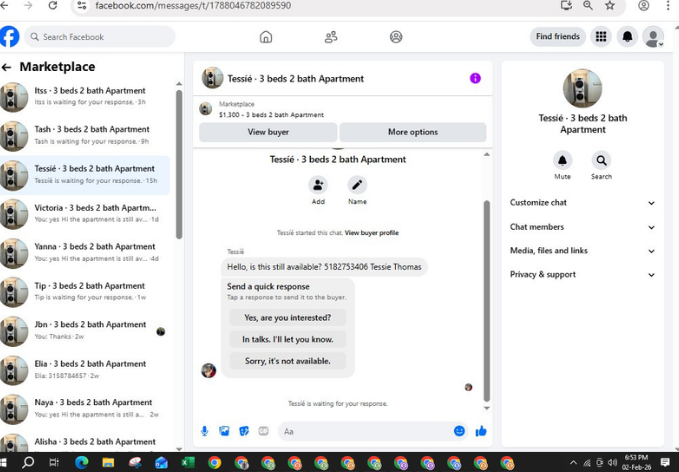Open the Windows Start button
Viewport: 679px width, 472px height.
3,462
